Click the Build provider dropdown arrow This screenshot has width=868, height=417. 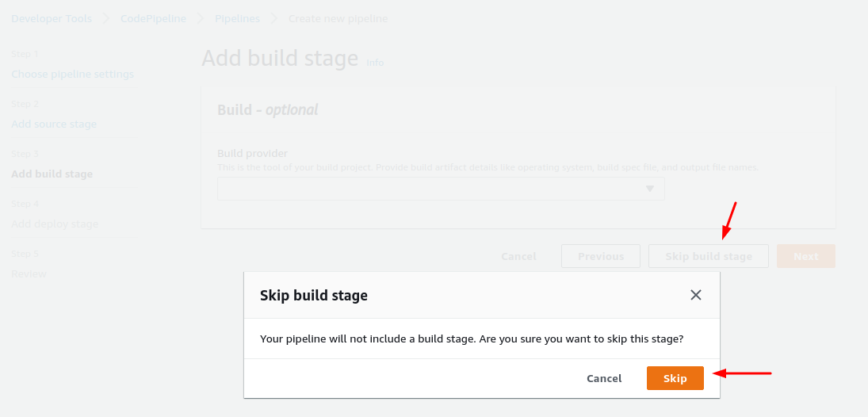649,189
